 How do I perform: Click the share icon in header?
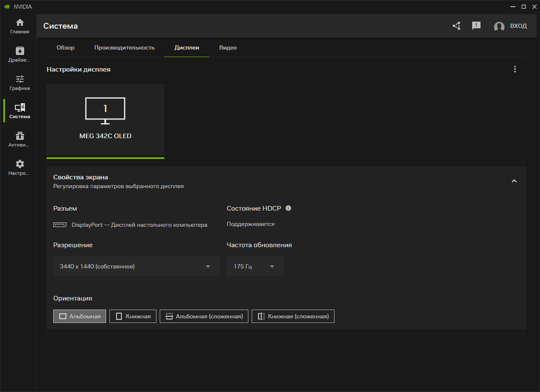click(456, 26)
